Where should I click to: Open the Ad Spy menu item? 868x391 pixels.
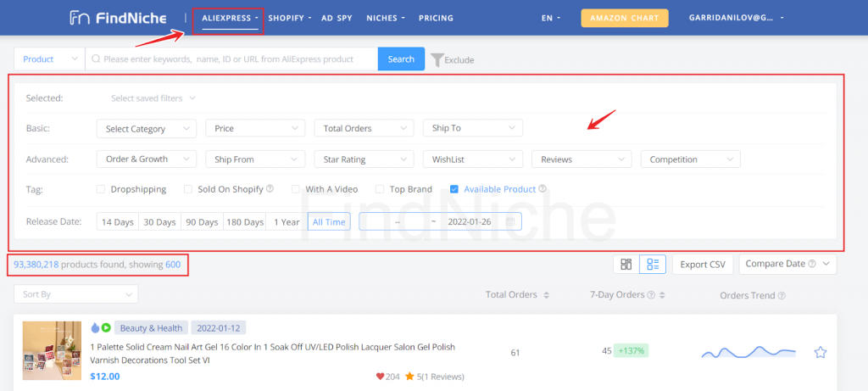click(x=337, y=18)
